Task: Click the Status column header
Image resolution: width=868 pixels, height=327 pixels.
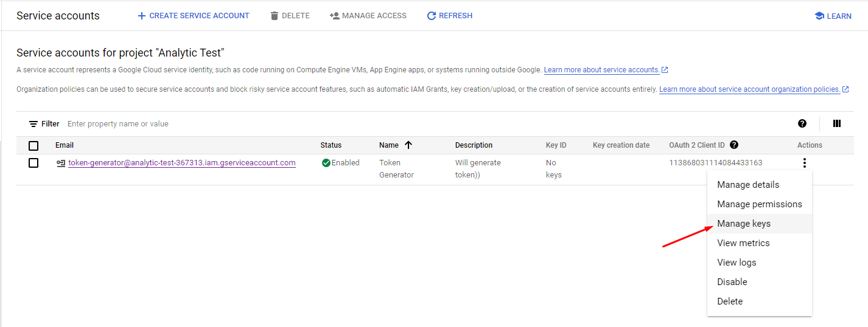Action: pos(331,145)
